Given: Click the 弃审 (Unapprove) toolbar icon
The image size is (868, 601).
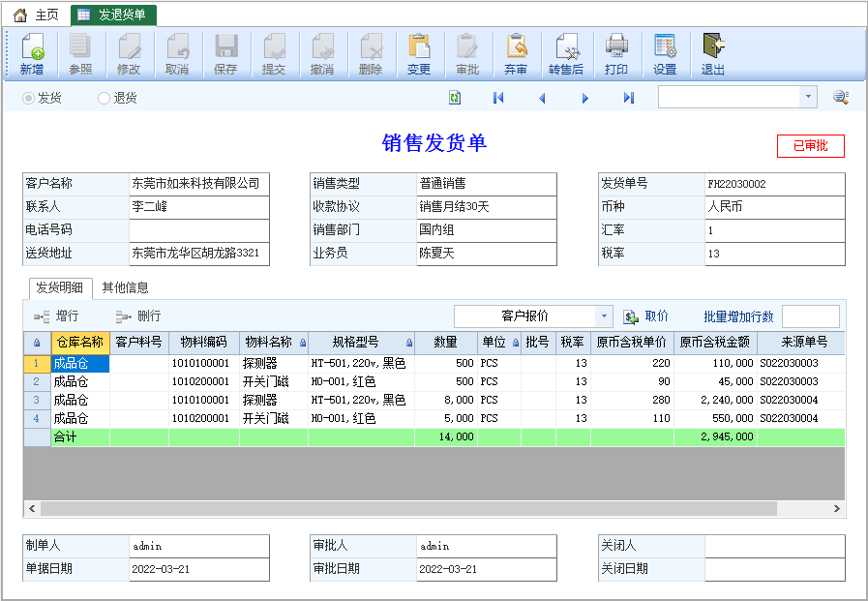Looking at the screenshot, I should point(516,53).
